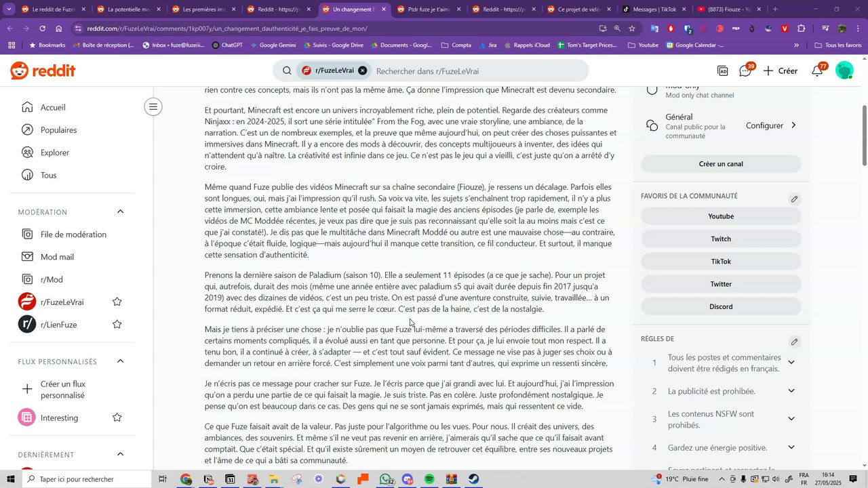The image size is (868, 488).
Task: Show more bookmarks with the chevron
Action: tap(796, 45)
